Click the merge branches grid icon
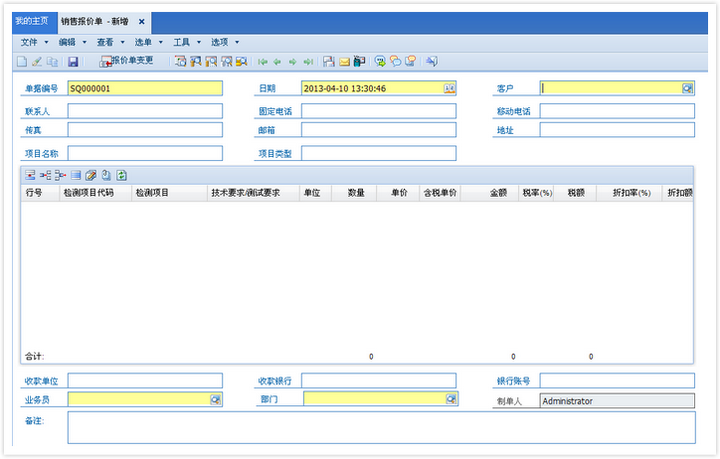Viewport: 720px width, 459px height. (60, 175)
